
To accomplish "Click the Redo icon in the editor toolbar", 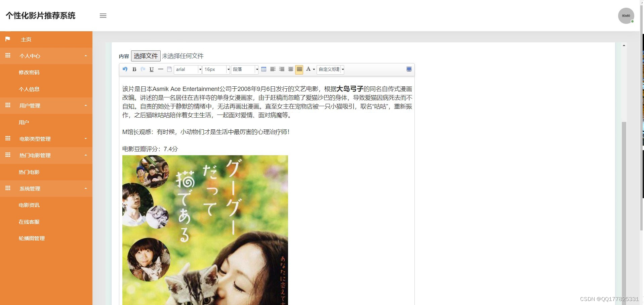I will click(143, 70).
